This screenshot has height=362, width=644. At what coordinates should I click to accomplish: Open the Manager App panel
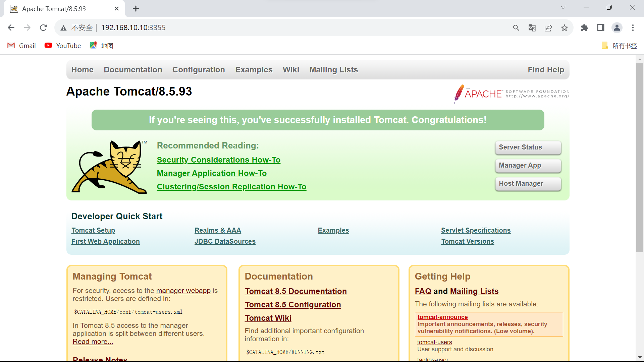pos(528,165)
